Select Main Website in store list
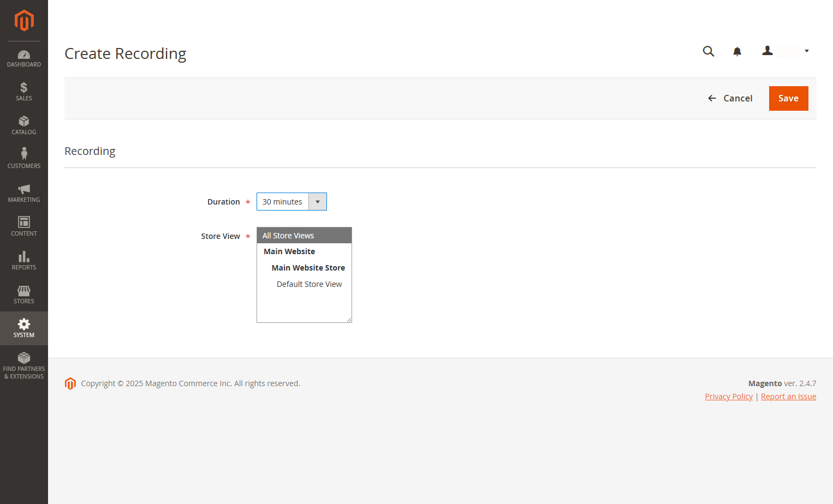This screenshot has width=833, height=504. tap(304, 251)
